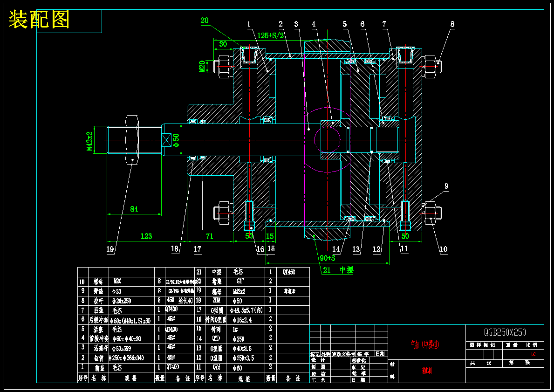Select the 标准化 title block label
The image size is (554, 392).
click(359, 361)
